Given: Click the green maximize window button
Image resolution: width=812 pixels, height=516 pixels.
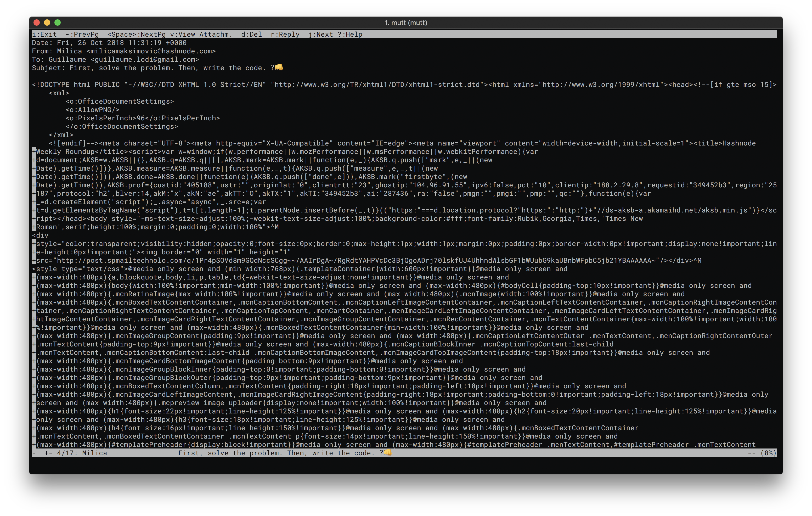Looking at the screenshot, I should coord(58,23).
